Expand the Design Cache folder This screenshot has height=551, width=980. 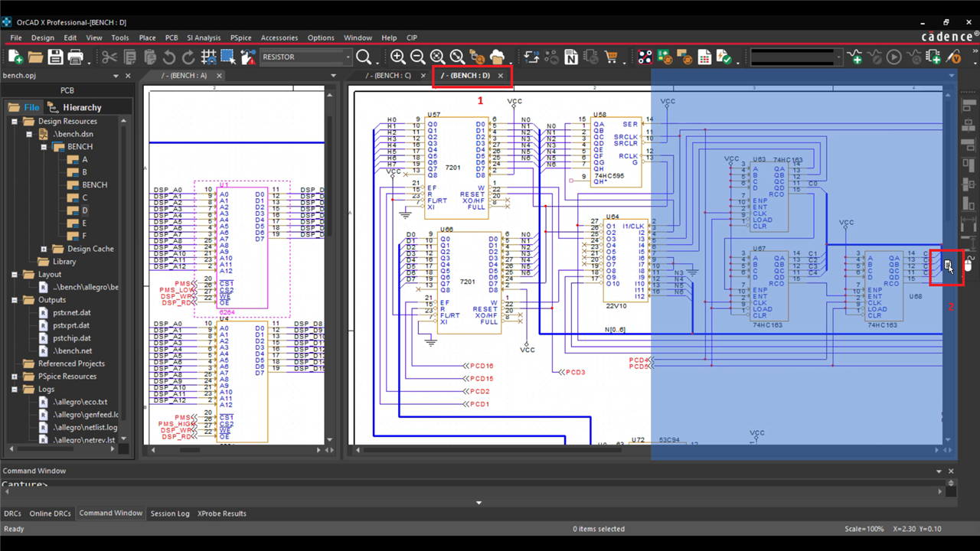(x=44, y=249)
